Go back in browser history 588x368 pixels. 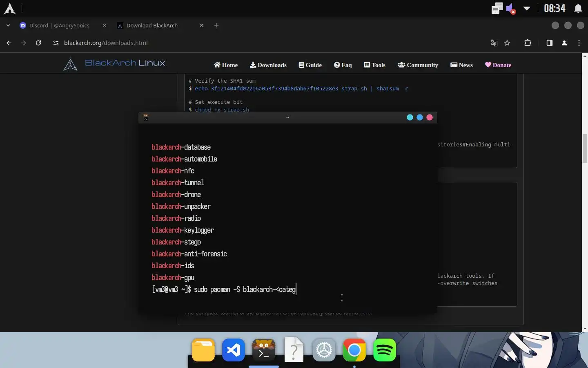pos(9,43)
